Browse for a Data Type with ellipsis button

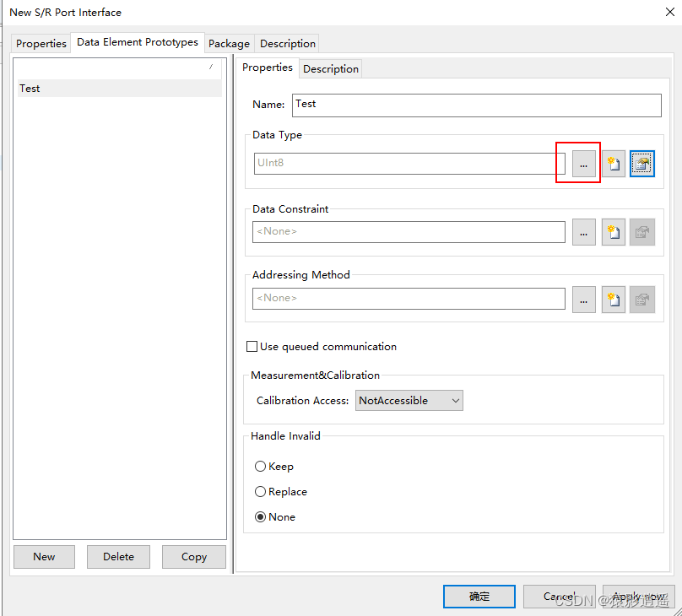pyautogui.click(x=584, y=164)
